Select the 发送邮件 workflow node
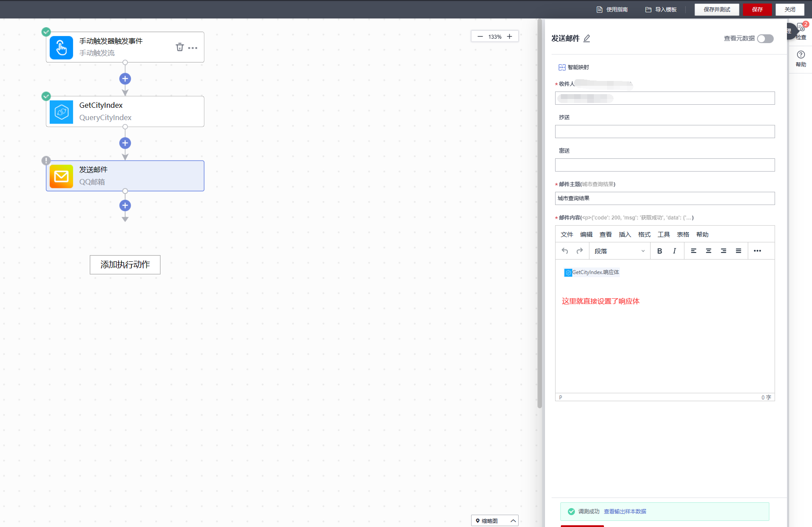812x527 pixels. click(125, 176)
